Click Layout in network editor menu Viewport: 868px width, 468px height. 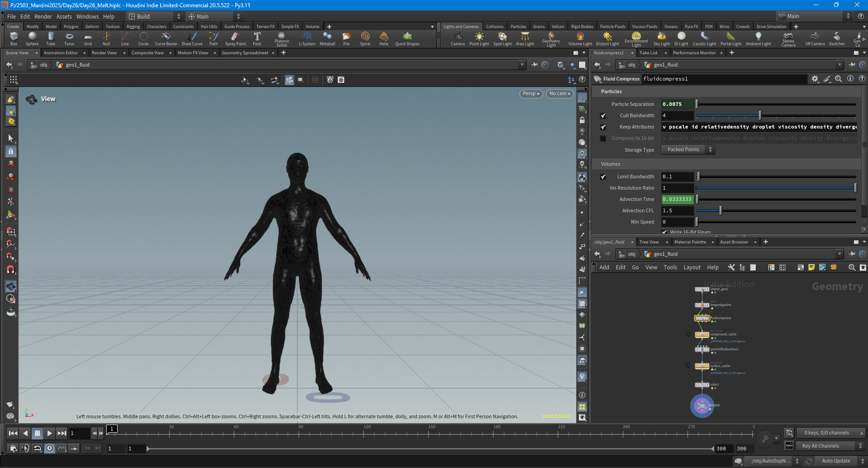tap(692, 267)
